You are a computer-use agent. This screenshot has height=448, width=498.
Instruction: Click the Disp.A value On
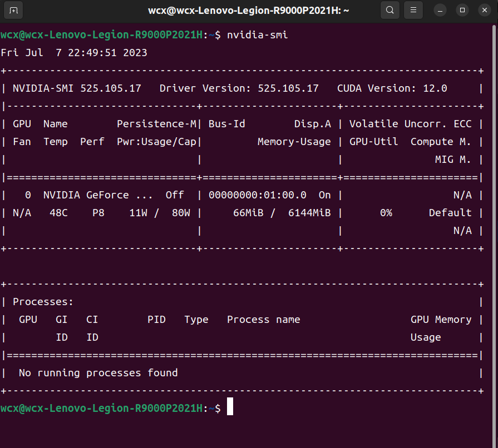(324, 195)
